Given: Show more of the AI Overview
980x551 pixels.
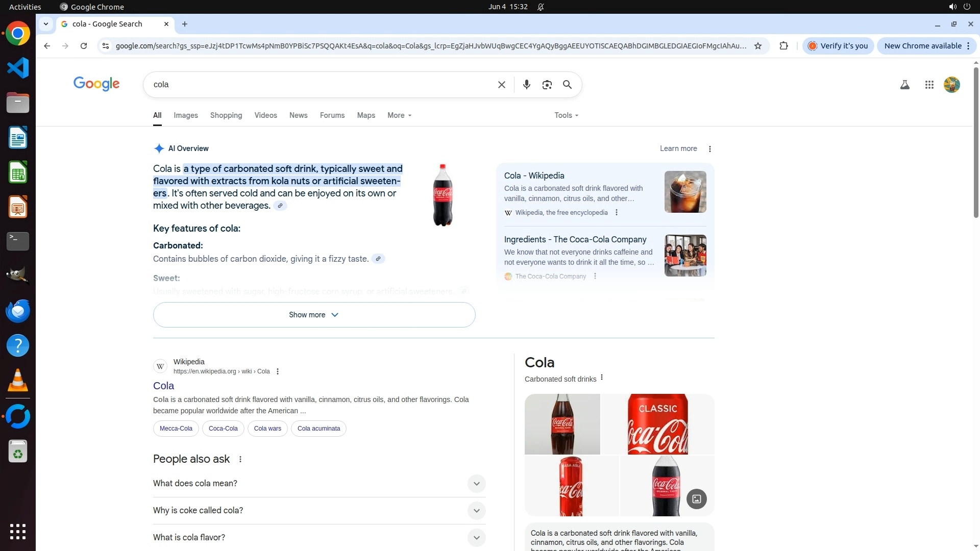Looking at the screenshot, I should coord(314,315).
